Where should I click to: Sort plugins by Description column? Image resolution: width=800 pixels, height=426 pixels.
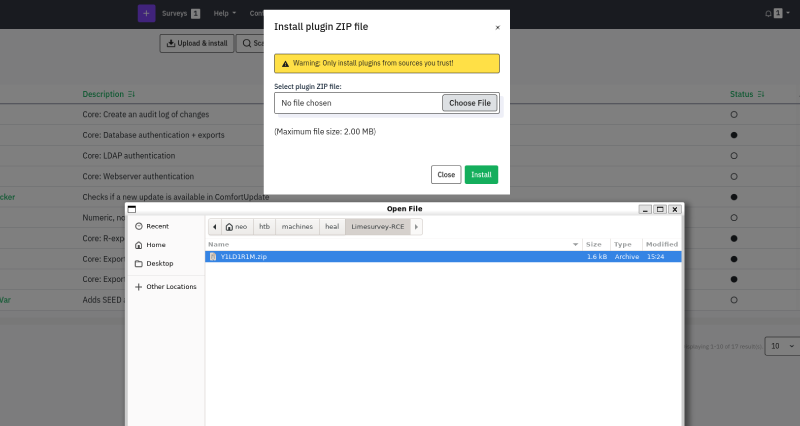pos(108,94)
